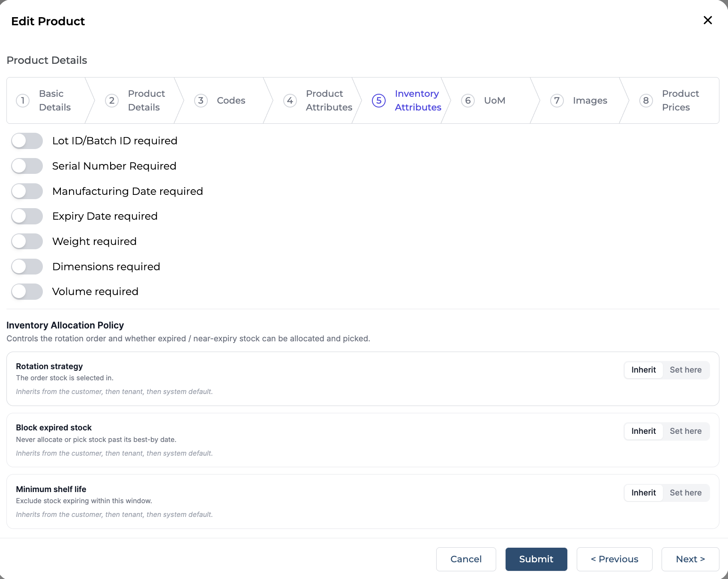Close the Edit Product dialog
This screenshot has height=579, width=728.
click(x=707, y=20)
